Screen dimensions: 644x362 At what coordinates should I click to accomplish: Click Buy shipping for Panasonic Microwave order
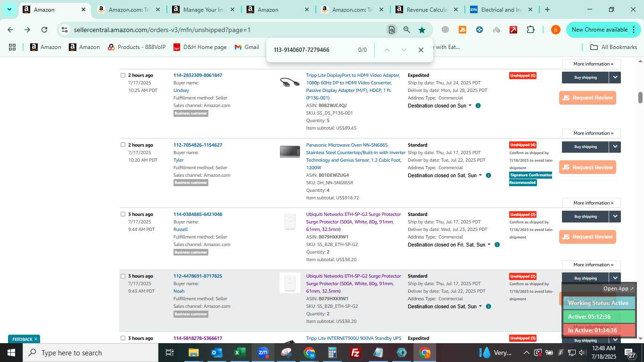coord(586,147)
